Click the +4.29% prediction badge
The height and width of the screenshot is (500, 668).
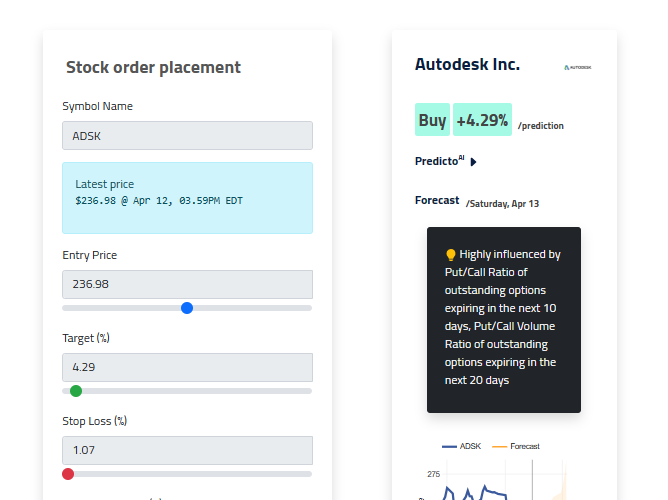482,120
